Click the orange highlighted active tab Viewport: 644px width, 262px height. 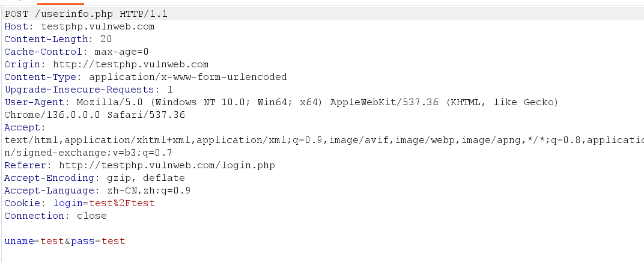pos(60,4)
